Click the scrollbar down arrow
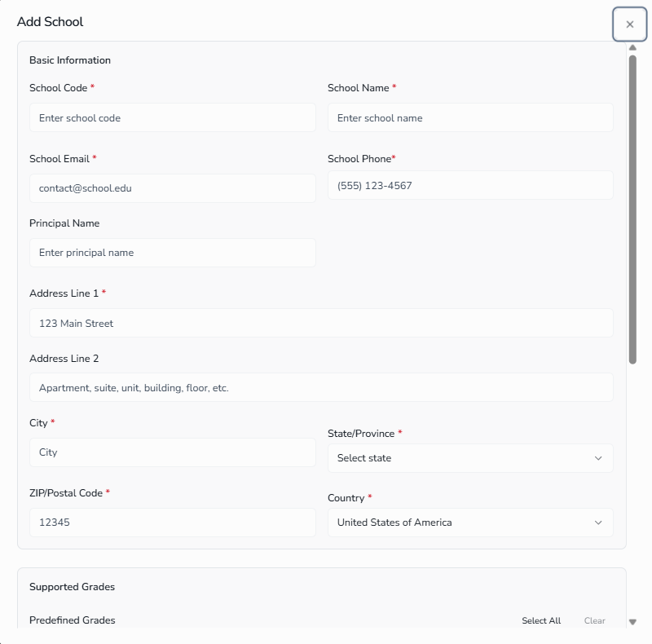Viewport: 652px width, 644px height. pyautogui.click(x=632, y=622)
